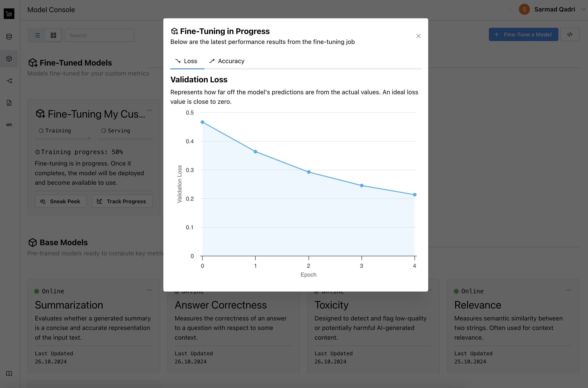Click the Epoch axis label

(308, 275)
